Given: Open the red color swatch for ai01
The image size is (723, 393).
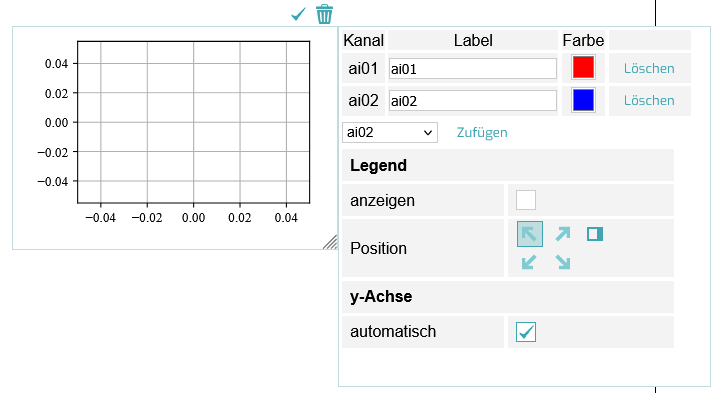Looking at the screenshot, I should 583,67.
